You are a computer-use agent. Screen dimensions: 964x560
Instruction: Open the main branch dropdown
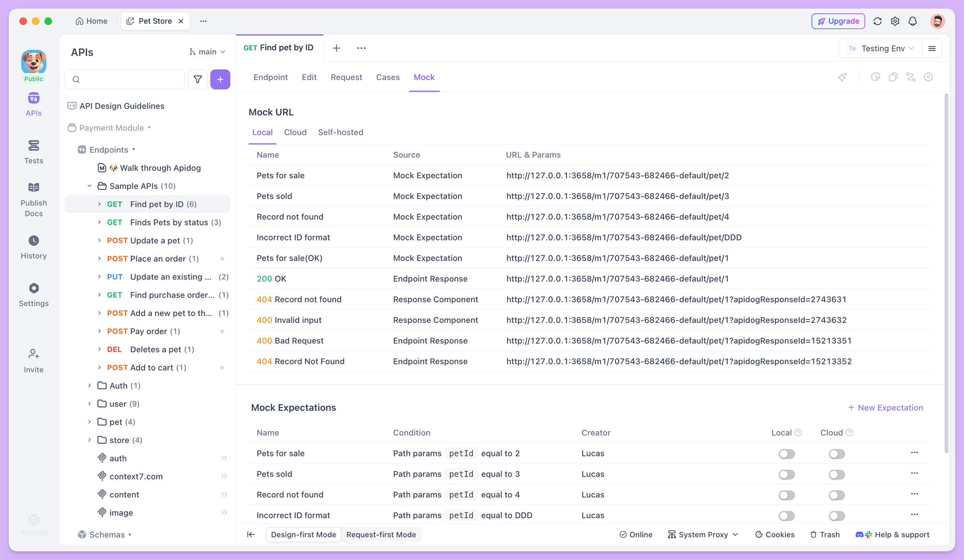(207, 52)
